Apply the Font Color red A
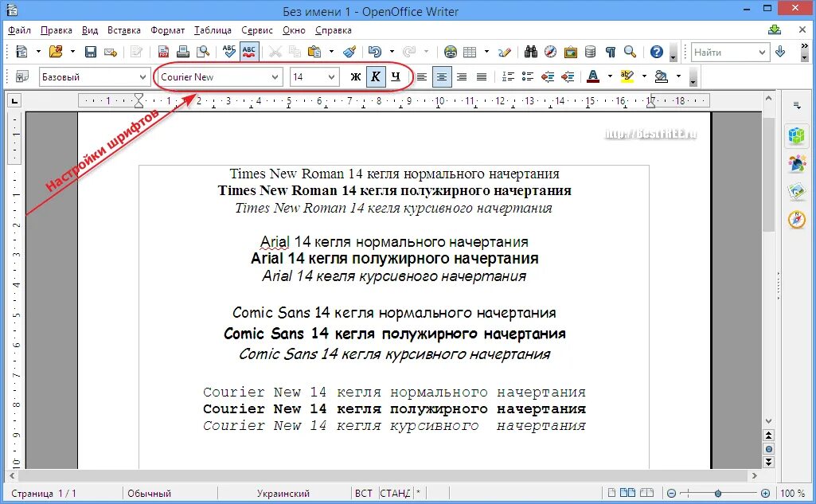Image resolution: width=816 pixels, height=504 pixels. tap(593, 76)
